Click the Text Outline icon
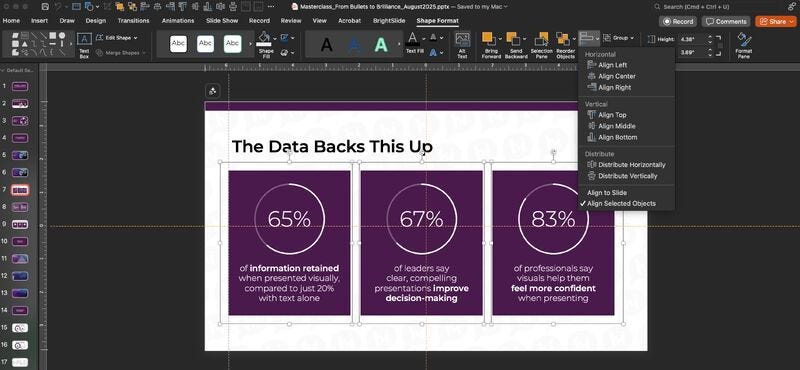The image size is (800, 370). coord(433,38)
